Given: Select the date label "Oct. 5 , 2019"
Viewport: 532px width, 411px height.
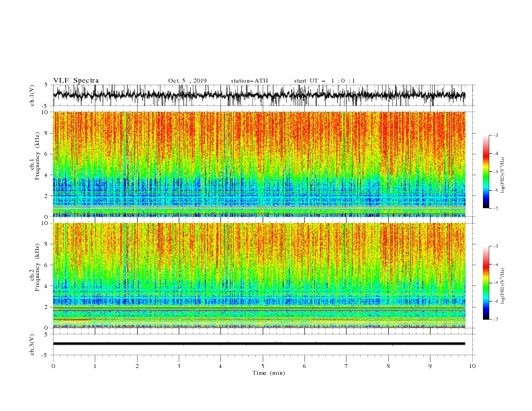Looking at the screenshot, I should click(187, 81).
